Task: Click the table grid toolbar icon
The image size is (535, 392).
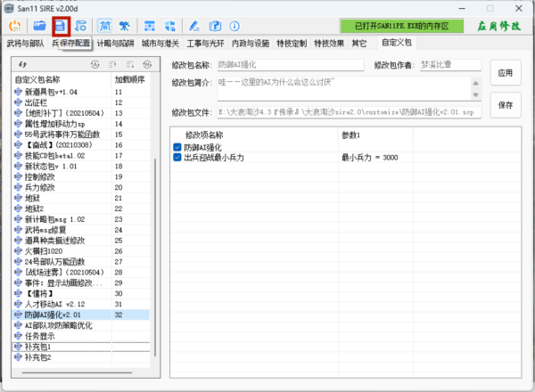Action: tap(150, 26)
